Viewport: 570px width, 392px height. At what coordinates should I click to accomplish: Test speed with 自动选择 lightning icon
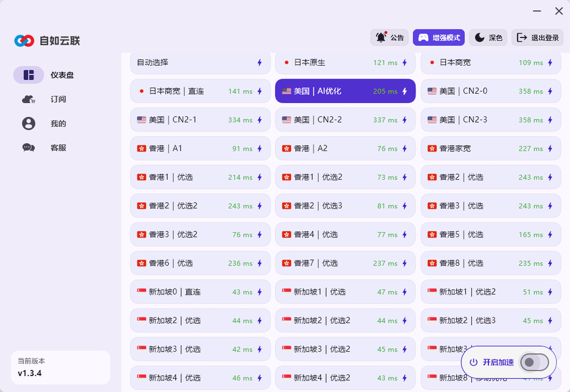[259, 62]
